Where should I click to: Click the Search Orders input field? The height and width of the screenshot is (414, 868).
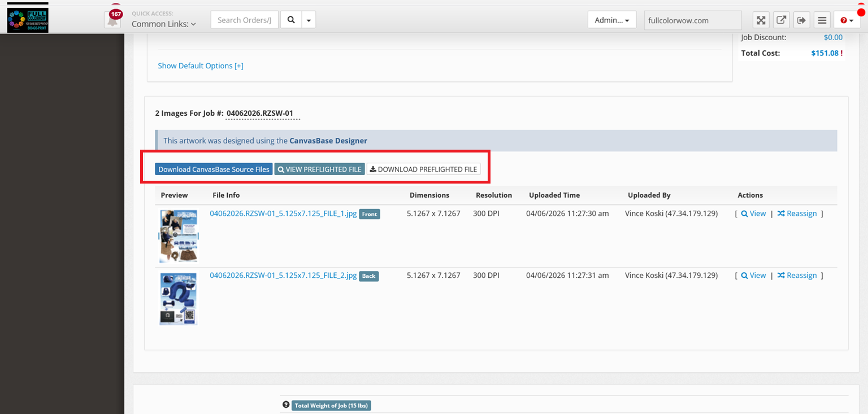click(245, 20)
